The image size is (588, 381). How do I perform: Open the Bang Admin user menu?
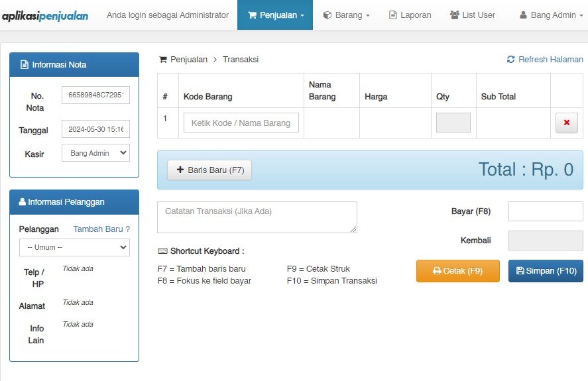coord(551,15)
